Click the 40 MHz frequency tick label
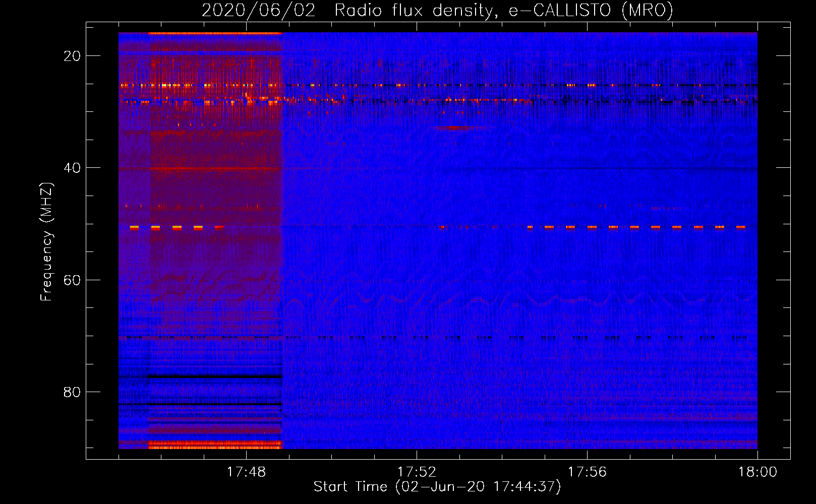Image resolution: width=816 pixels, height=504 pixels. [x=72, y=168]
